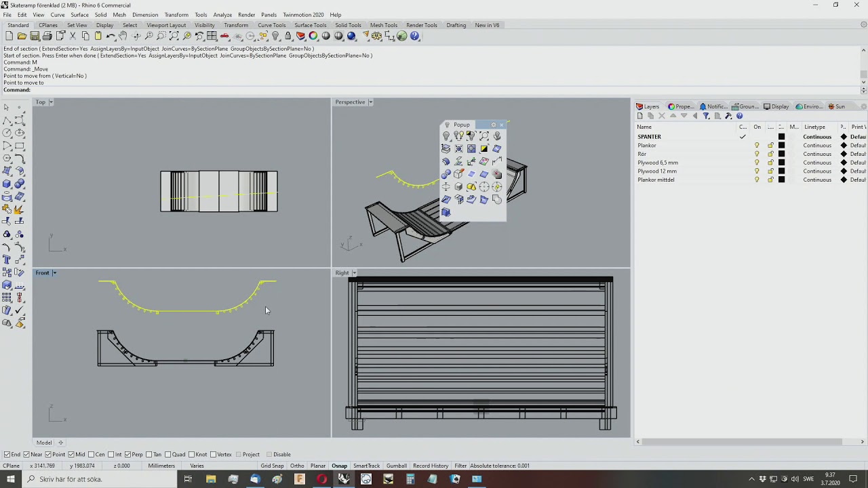Click the Layers panel filter funnel icon
This screenshot has height=488, width=868.
coord(706,116)
